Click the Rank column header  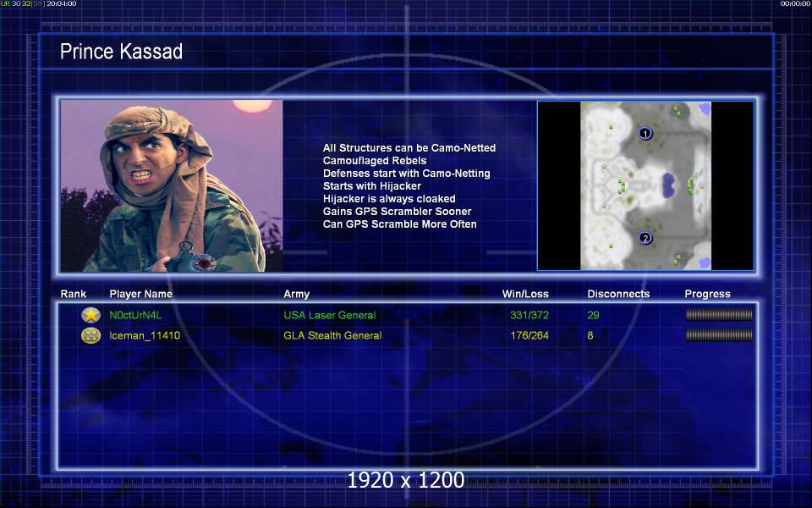click(x=73, y=294)
